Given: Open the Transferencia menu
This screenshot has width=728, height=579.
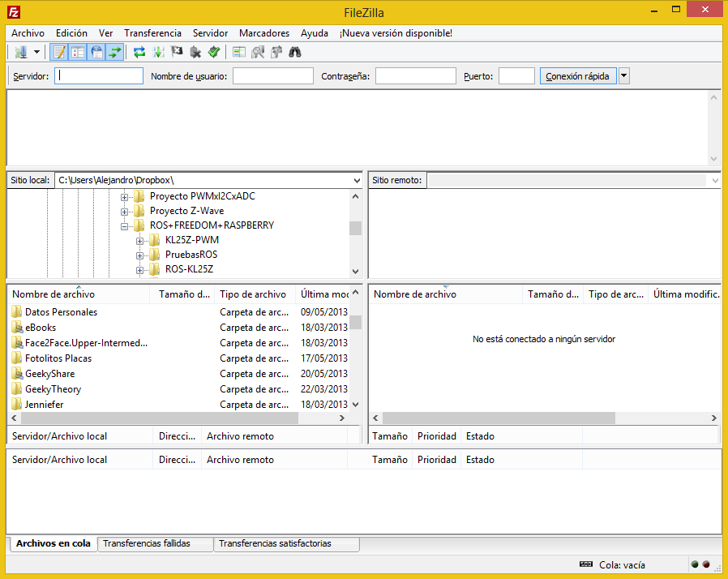Looking at the screenshot, I should 152,33.
